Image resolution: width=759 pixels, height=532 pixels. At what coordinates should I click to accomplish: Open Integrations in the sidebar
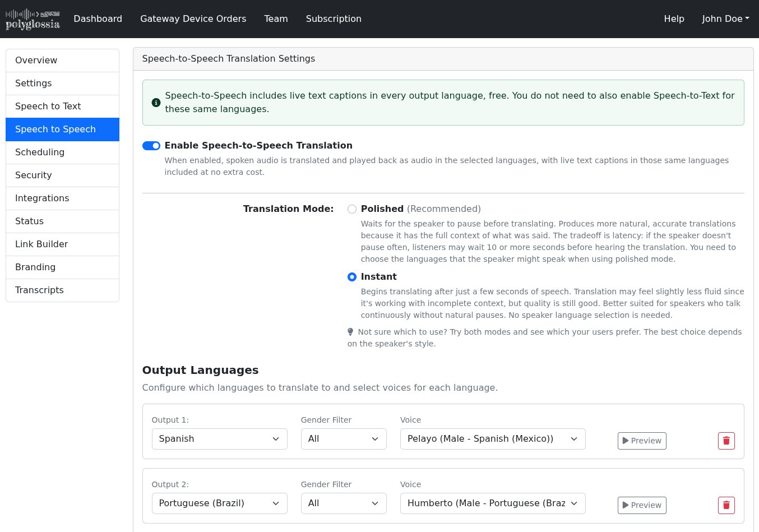[x=62, y=198]
